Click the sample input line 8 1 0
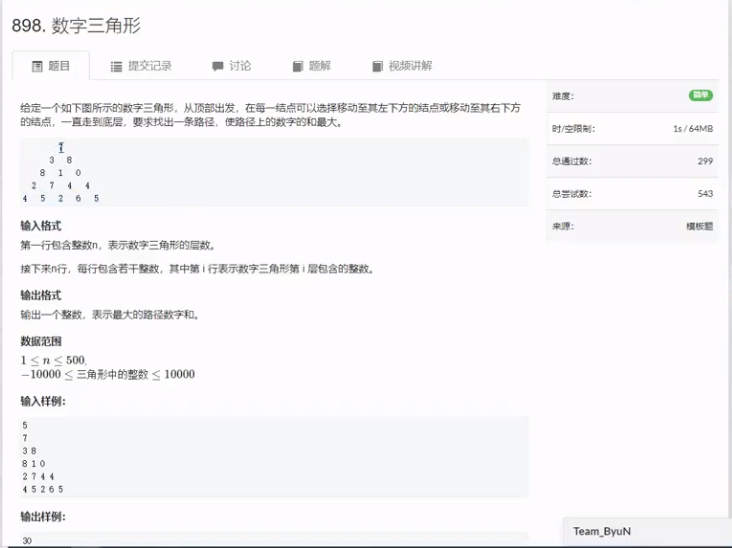The width and height of the screenshot is (732, 548). [34, 464]
